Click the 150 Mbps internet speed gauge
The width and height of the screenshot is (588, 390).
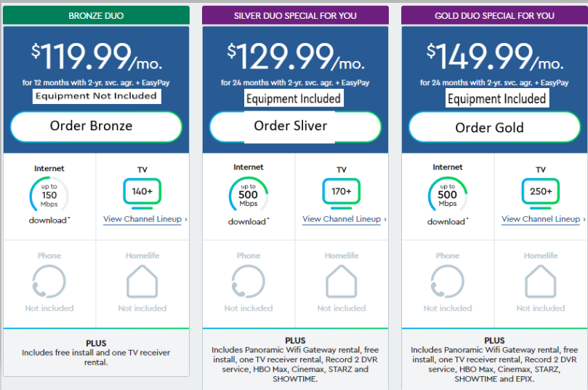[x=49, y=195]
